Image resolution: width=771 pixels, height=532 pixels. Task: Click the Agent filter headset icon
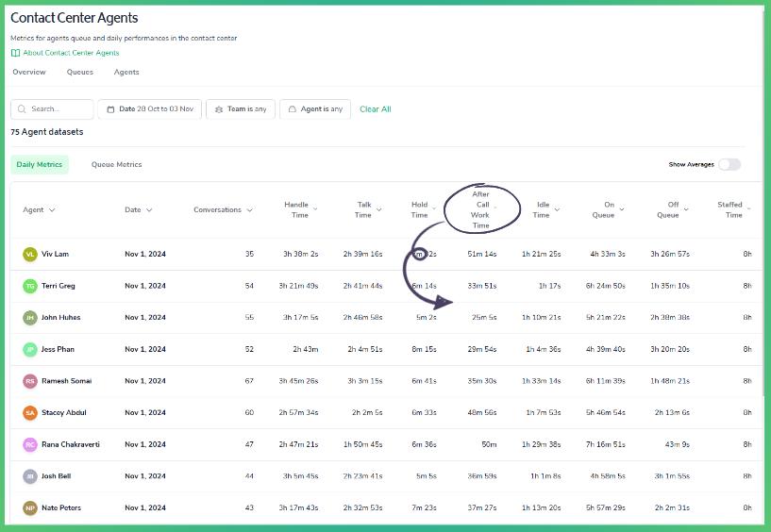(293, 109)
